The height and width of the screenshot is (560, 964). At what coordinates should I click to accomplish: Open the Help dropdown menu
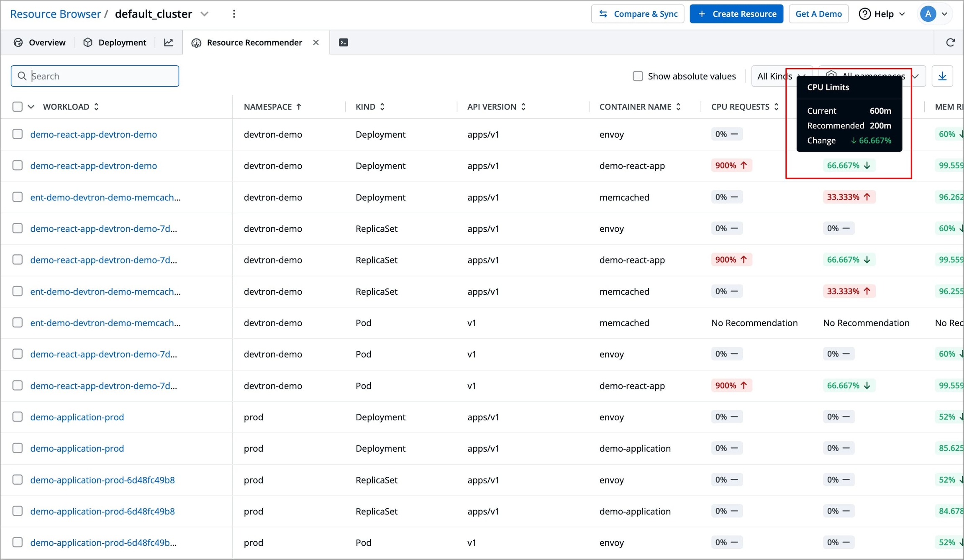point(883,14)
